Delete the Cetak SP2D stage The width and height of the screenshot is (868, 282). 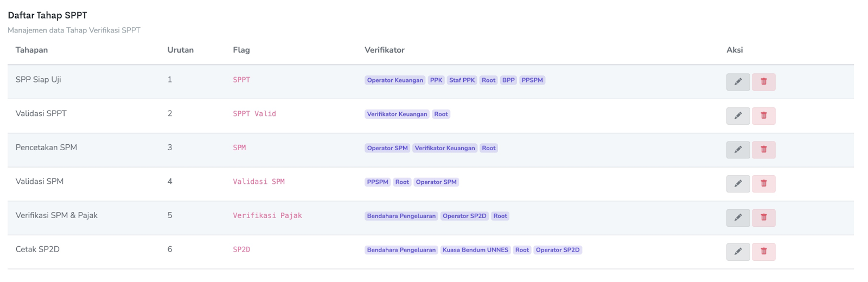coord(763,252)
